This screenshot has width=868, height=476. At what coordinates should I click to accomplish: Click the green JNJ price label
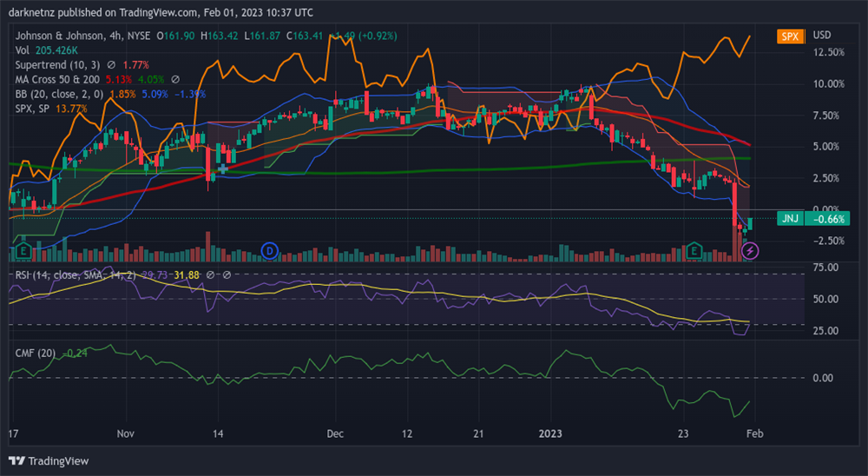[790, 219]
